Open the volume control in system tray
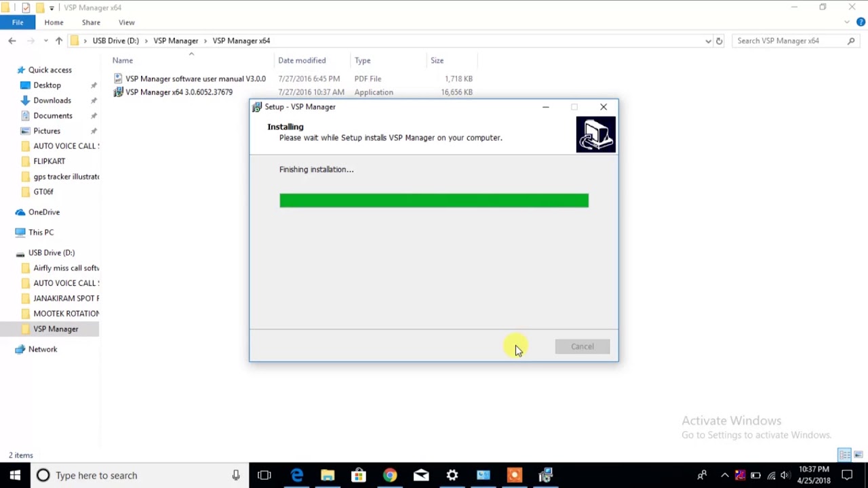Image resolution: width=868 pixels, height=488 pixels. coord(785,475)
